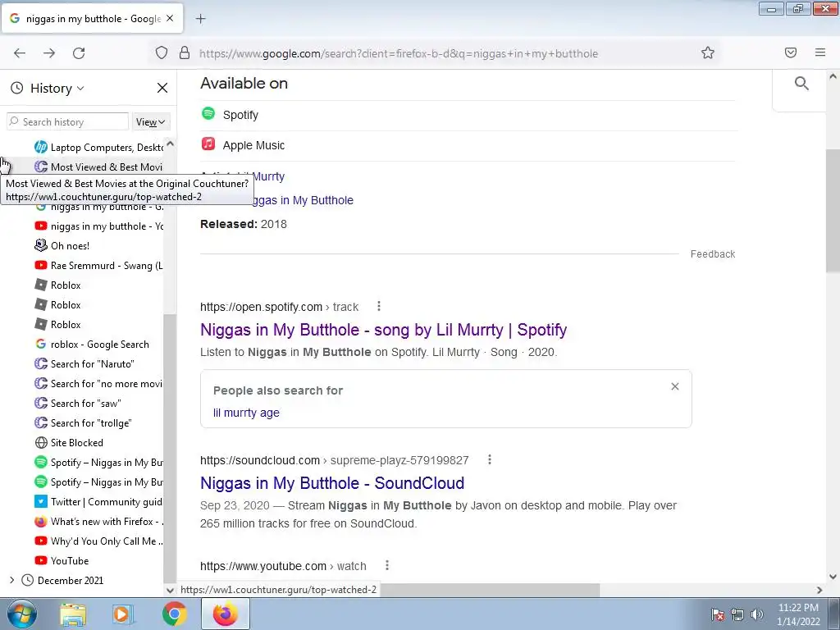The width and height of the screenshot is (840, 630).
Task: Open Action Center flag icon
Action: click(x=718, y=614)
